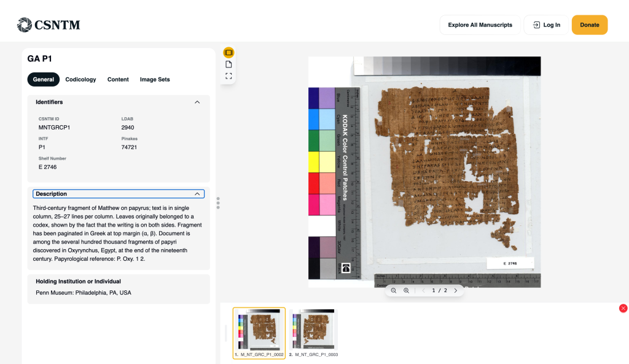
Task: Go to the next manuscript page
Action: tap(455, 290)
